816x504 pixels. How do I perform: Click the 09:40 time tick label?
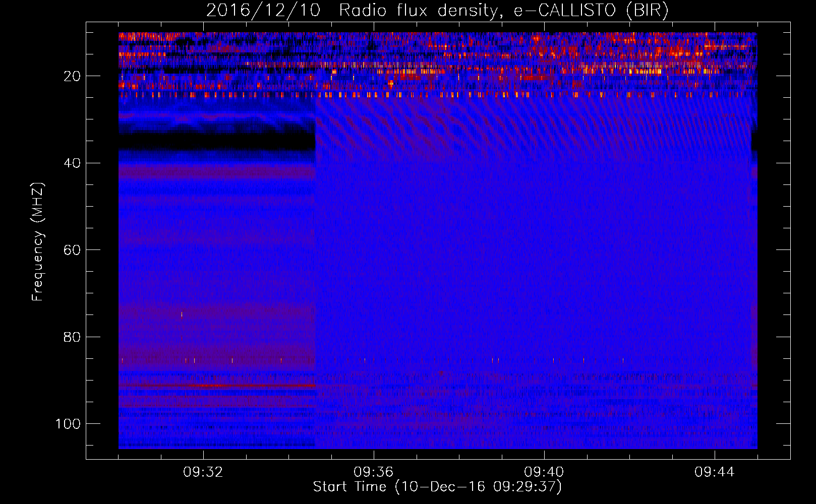pyautogui.click(x=544, y=472)
